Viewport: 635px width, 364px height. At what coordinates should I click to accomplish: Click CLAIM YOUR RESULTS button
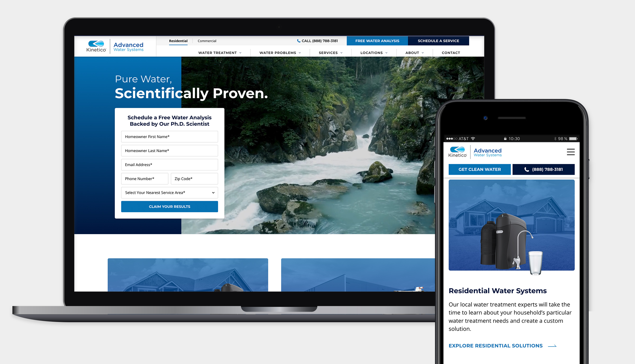[169, 207]
